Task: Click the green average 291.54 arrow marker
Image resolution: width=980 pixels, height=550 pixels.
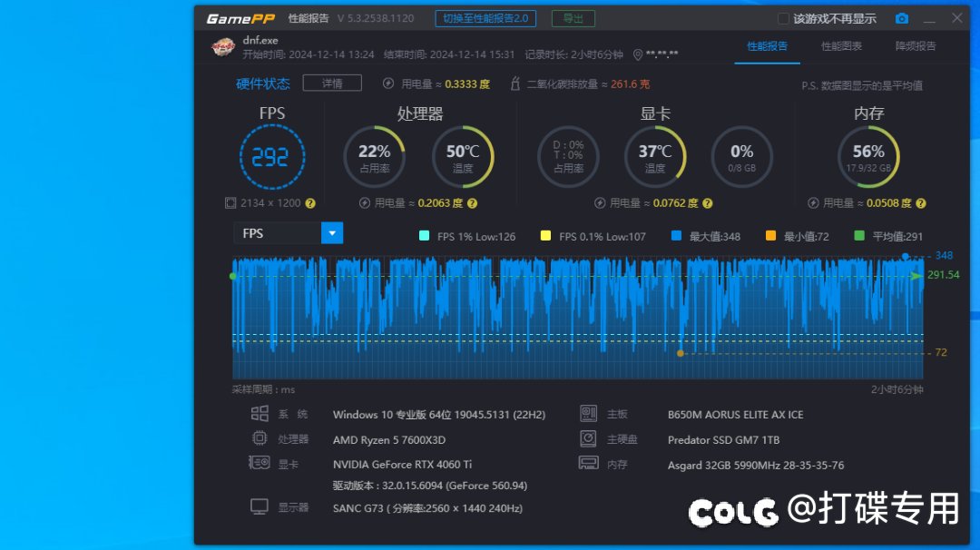Action: point(916,276)
